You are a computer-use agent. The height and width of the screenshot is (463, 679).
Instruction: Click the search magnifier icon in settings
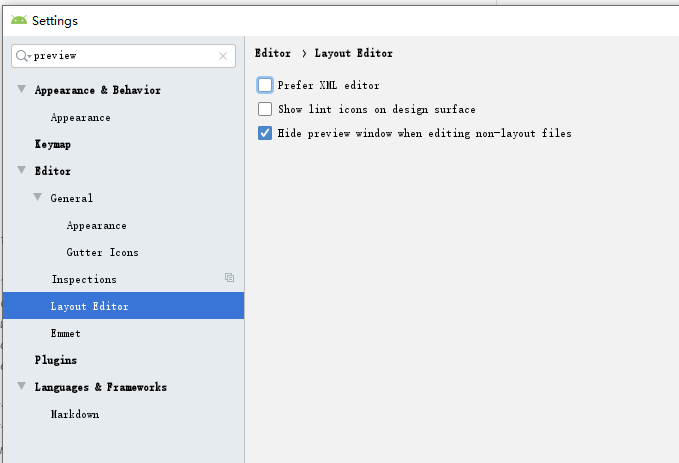(x=22, y=56)
